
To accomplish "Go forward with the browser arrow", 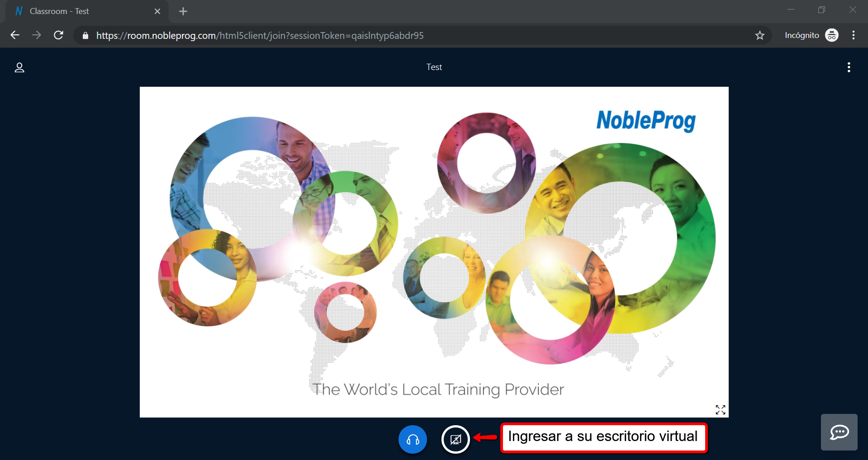I will [x=37, y=35].
